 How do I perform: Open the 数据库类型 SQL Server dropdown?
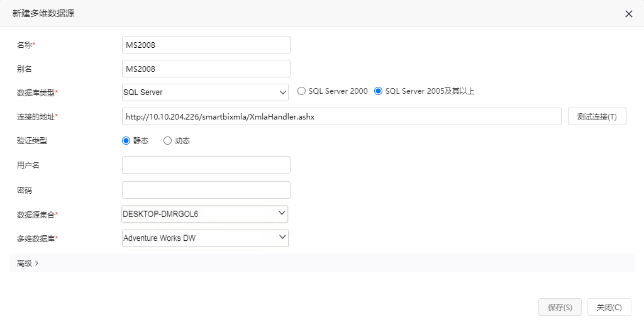coord(206,92)
